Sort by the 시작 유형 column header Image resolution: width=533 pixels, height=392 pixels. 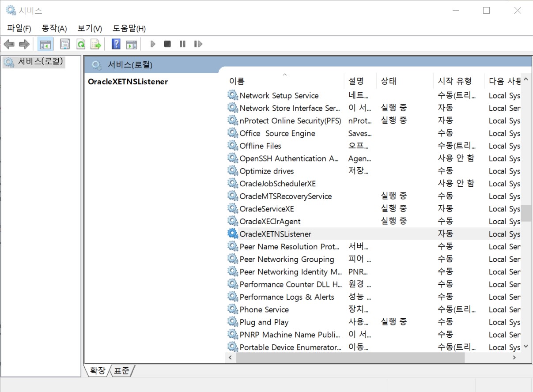[x=458, y=81]
